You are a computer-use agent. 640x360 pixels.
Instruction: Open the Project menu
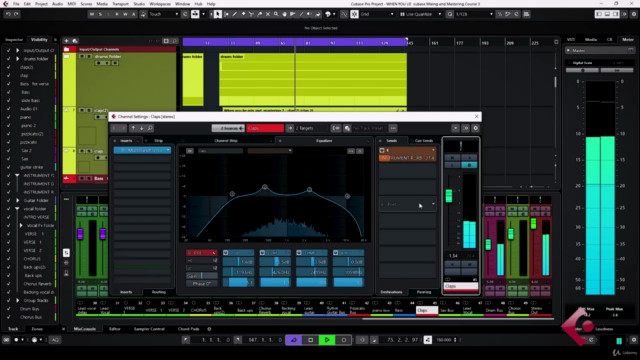(41, 4)
